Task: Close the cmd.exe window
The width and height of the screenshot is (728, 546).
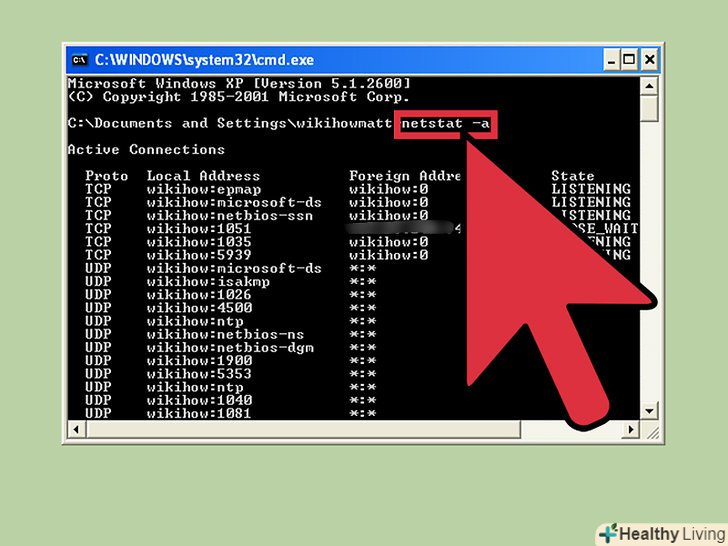Action: click(x=650, y=59)
